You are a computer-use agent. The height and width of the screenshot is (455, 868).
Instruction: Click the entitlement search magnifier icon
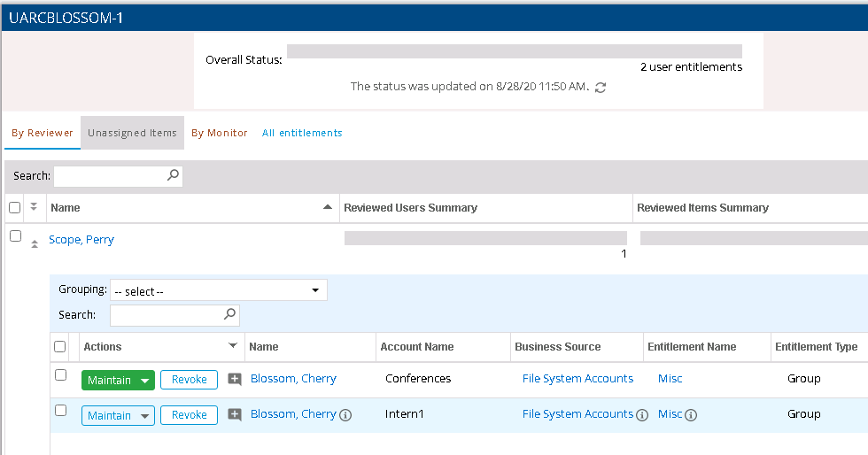click(229, 314)
